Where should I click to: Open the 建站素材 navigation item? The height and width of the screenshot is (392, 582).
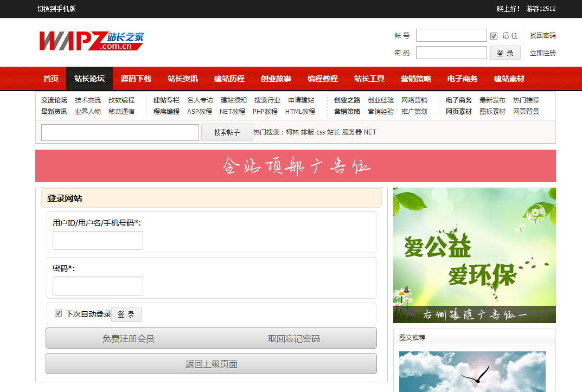(509, 79)
